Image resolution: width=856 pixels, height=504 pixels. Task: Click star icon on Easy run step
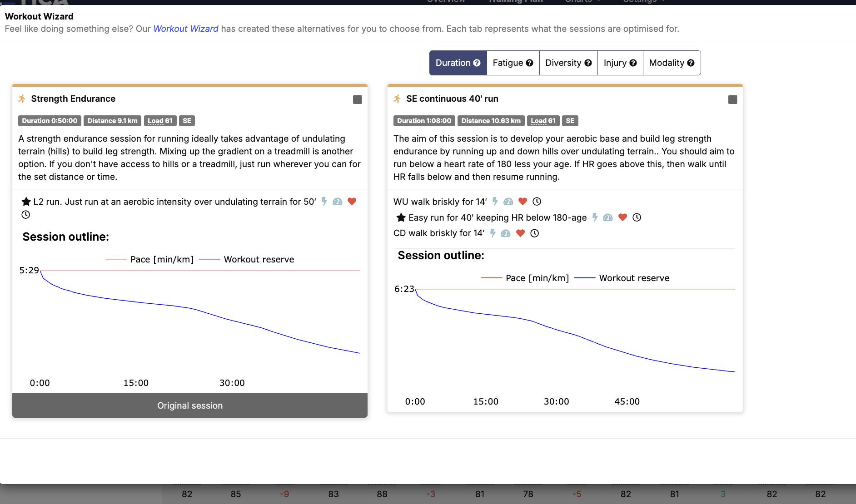point(401,217)
